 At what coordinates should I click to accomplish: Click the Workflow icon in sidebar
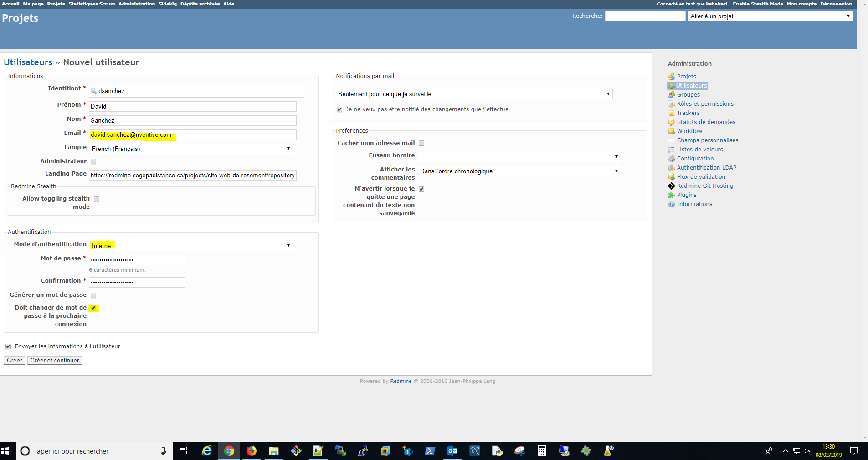tap(671, 131)
